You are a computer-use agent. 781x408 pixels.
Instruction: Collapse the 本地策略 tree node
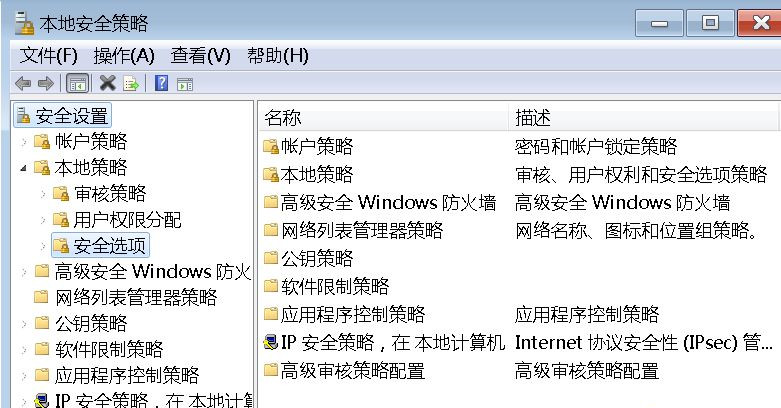(x=23, y=167)
